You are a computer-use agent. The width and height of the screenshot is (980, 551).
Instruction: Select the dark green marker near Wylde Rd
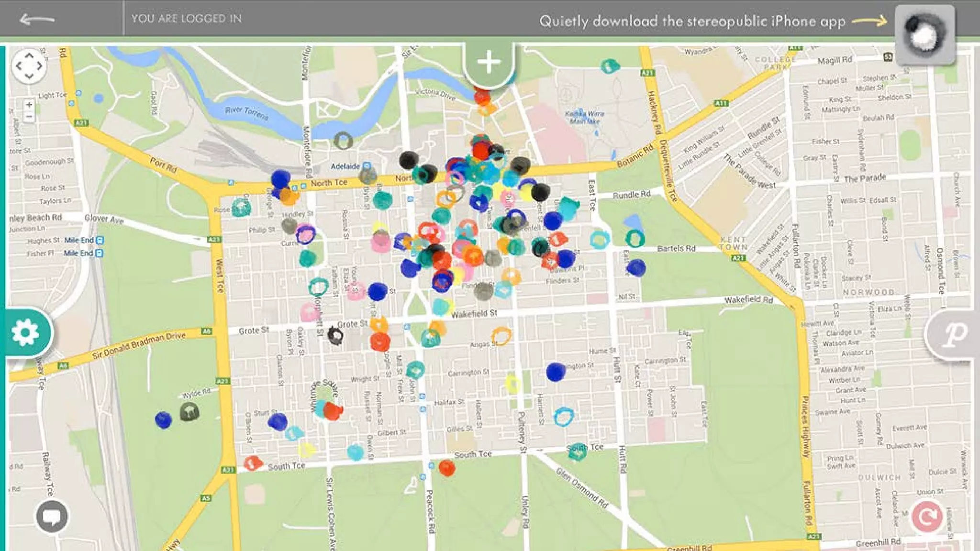[x=189, y=411]
